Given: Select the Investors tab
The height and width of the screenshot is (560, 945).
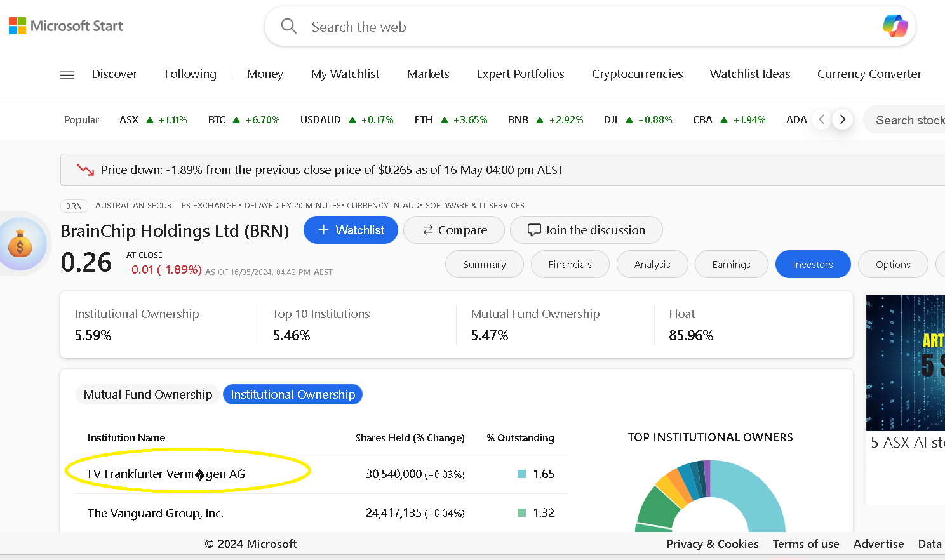Looking at the screenshot, I should (813, 264).
